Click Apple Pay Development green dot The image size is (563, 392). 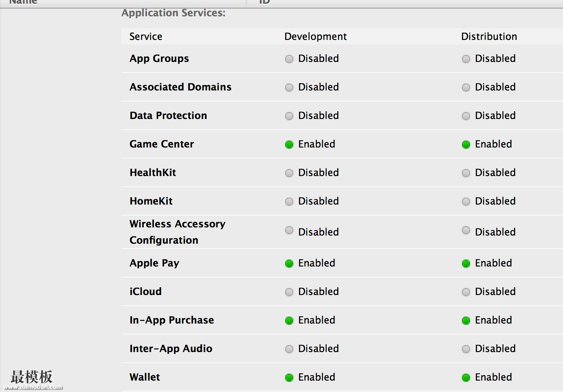coord(289,264)
